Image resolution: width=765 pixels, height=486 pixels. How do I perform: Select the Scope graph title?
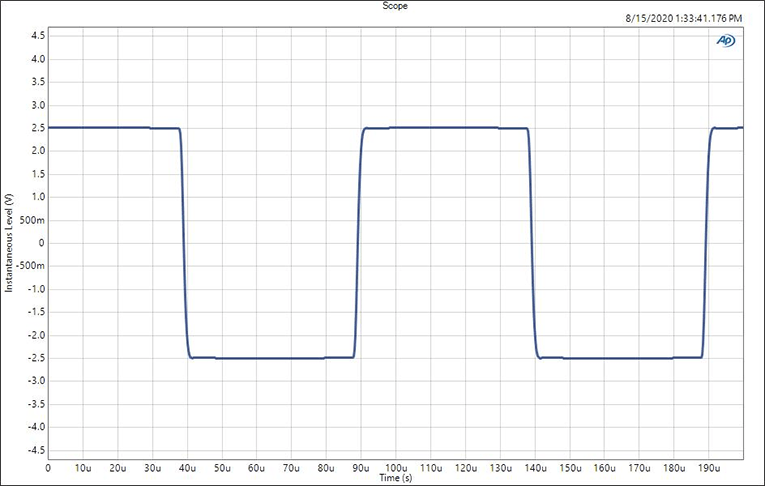382,6
